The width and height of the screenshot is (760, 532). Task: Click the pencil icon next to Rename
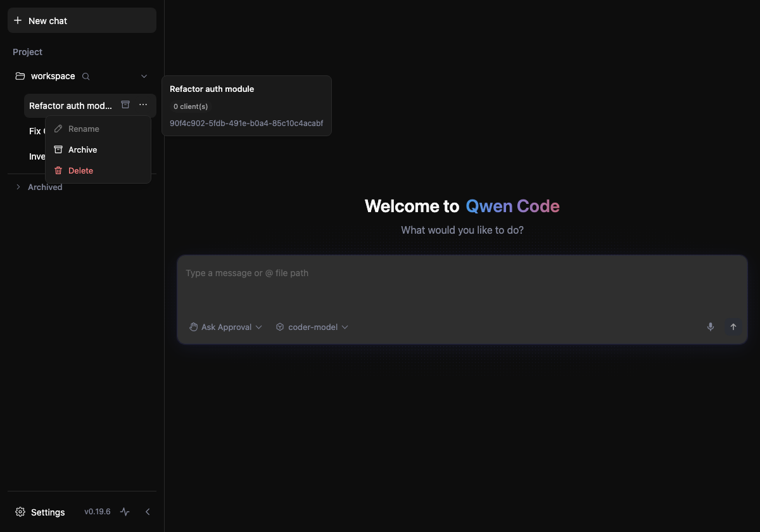coord(58,129)
